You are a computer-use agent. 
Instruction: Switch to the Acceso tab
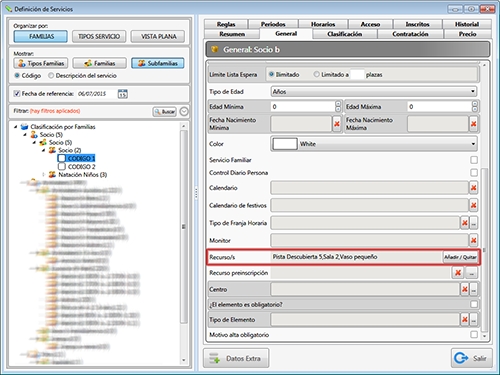370,24
